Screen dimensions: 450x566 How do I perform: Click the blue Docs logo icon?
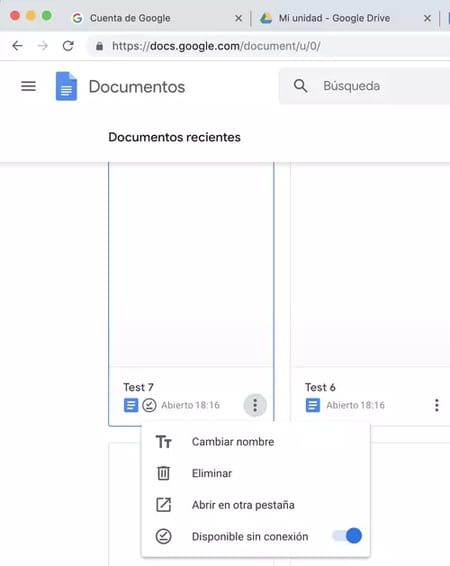(66, 86)
